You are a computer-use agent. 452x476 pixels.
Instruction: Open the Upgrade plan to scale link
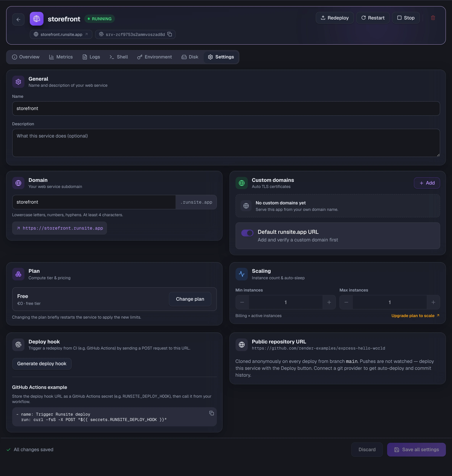pos(415,316)
